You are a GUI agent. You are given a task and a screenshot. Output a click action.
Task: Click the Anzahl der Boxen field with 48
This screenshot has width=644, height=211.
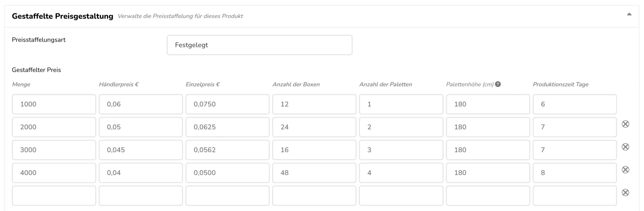click(x=314, y=173)
